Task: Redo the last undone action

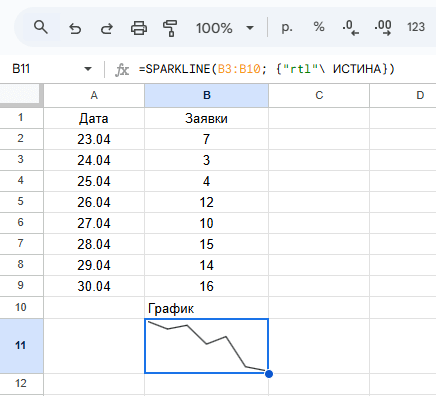Action: coord(107,28)
